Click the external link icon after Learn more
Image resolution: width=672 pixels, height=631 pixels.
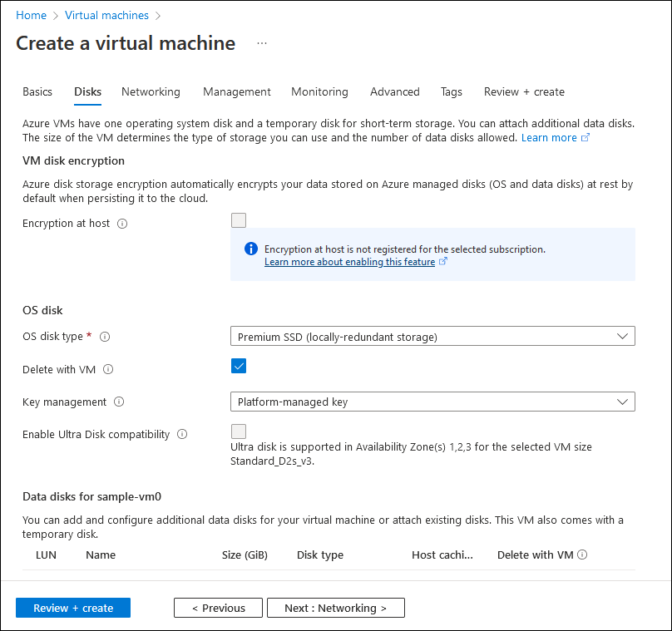point(584,137)
